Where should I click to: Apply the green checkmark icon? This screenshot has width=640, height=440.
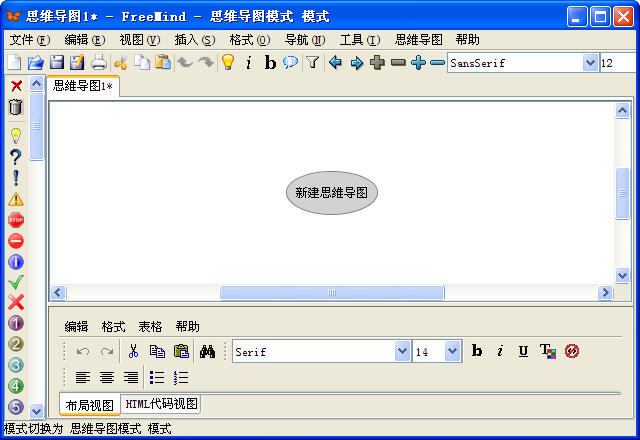tap(16, 282)
